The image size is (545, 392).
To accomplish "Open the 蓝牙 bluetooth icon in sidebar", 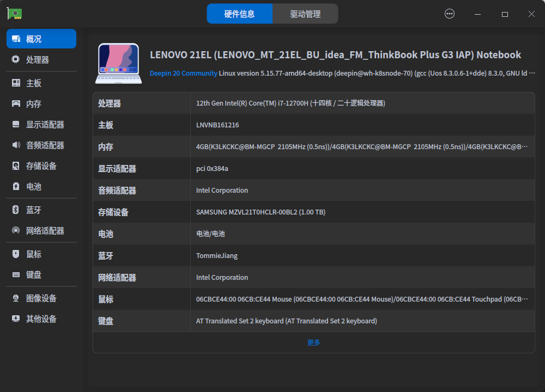I will (16, 210).
